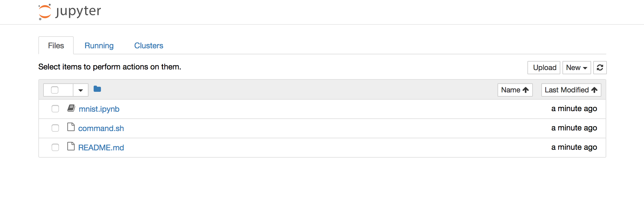The image size is (644, 215).
Task: Click the refresh notebook list icon
Action: pos(600,68)
